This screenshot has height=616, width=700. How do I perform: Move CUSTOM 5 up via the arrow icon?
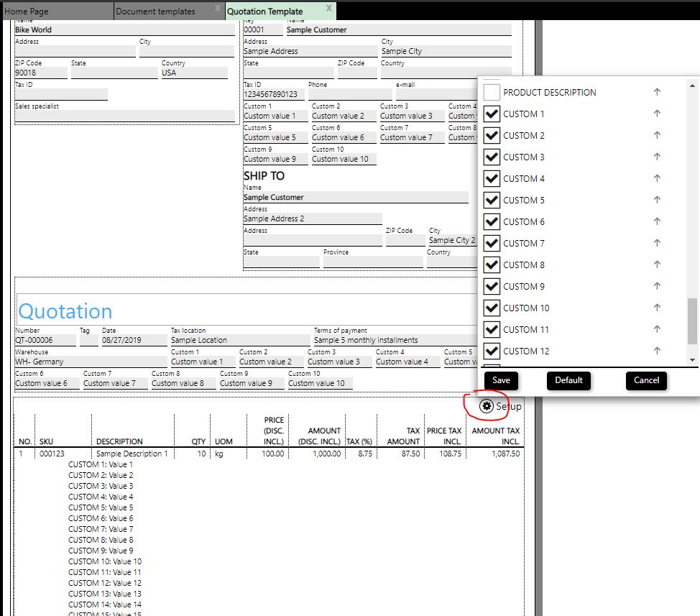657,200
